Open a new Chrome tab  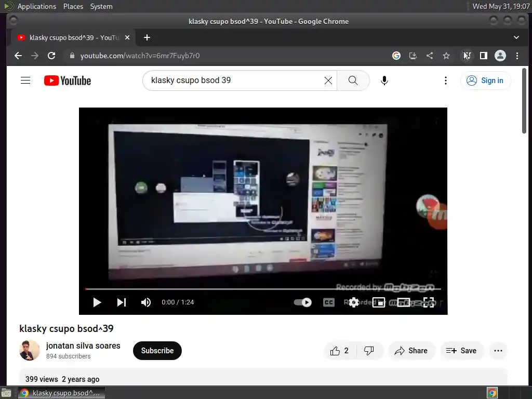[x=147, y=37]
